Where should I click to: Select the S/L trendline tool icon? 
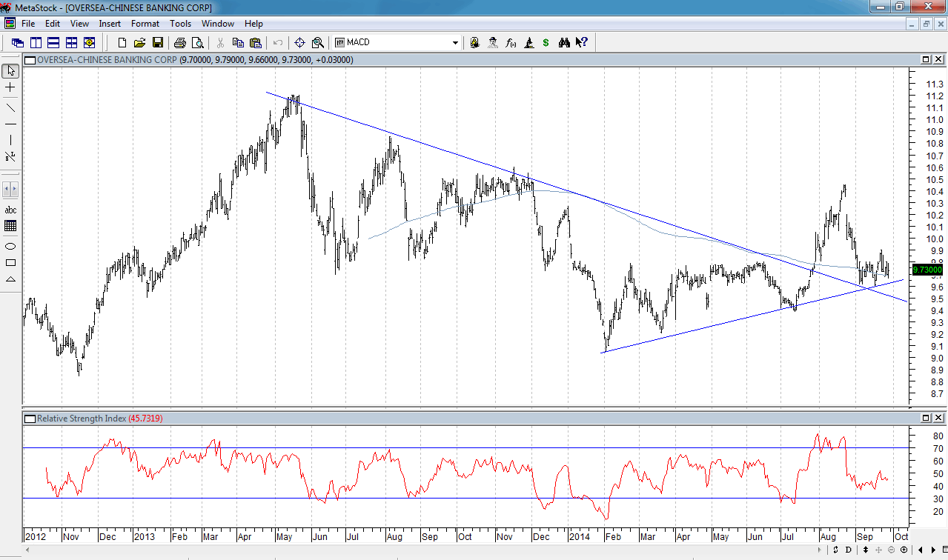[10, 156]
